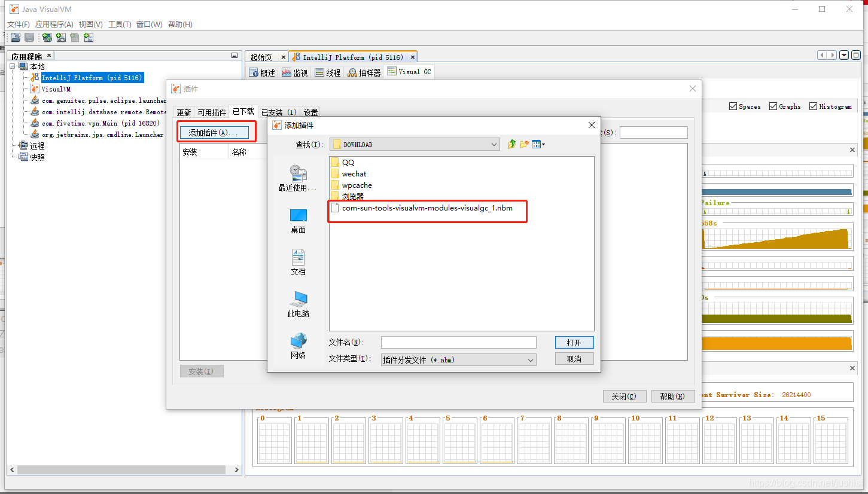Open the 窗口(W) menu
868x494 pixels.
pos(150,25)
